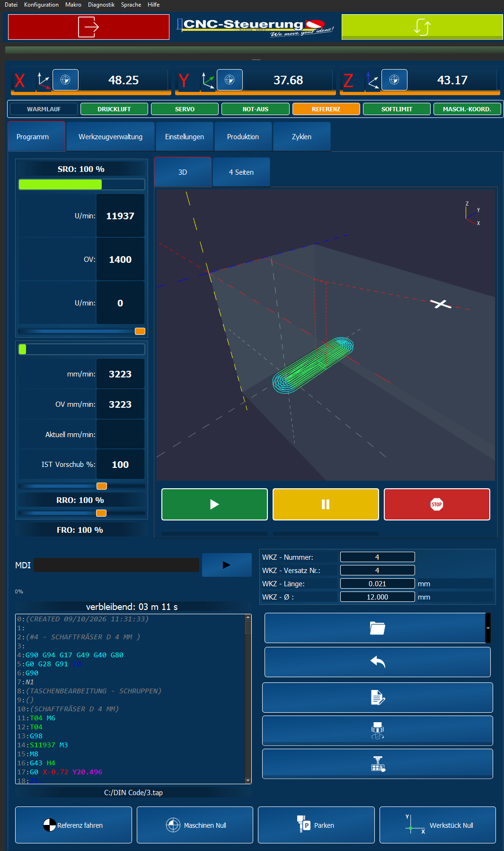Click the slider handle above RRO label
Viewport: 504px width, 851px height.
point(102,486)
